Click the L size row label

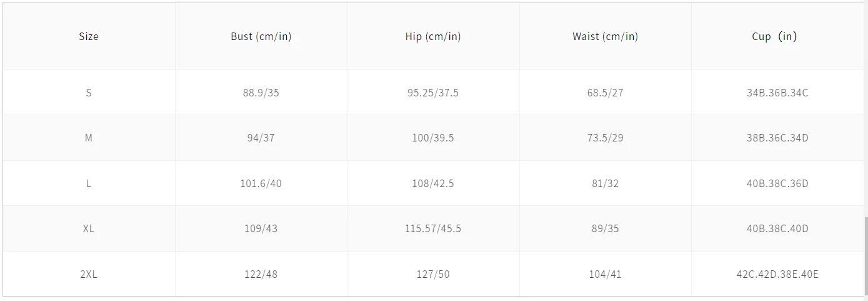[x=89, y=183]
